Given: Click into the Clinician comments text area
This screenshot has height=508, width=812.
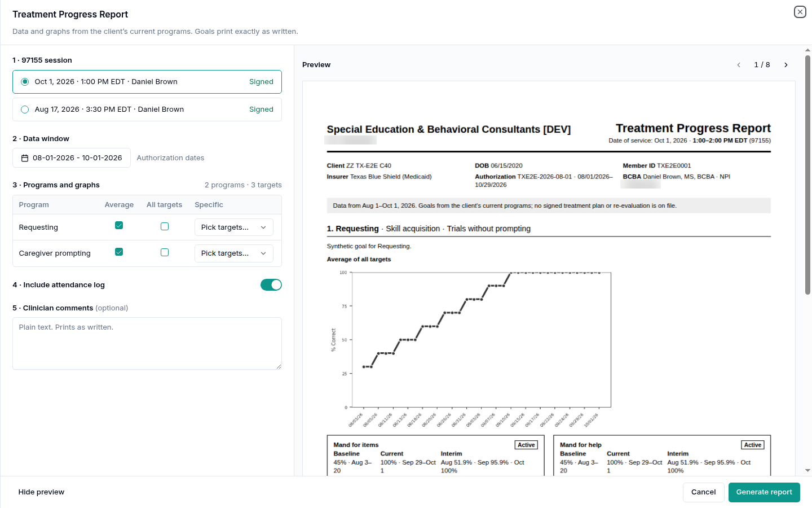Looking at the screenshot, I should 147,344.
